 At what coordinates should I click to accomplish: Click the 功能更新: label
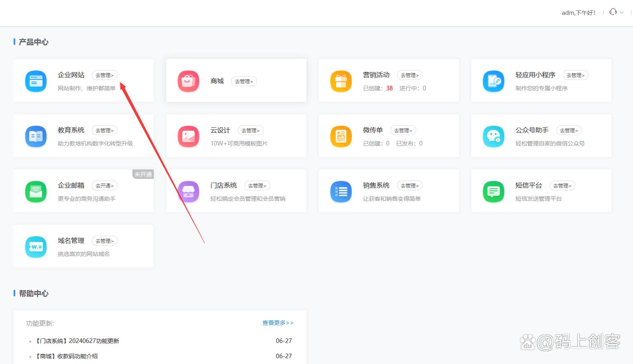point(40,323)
